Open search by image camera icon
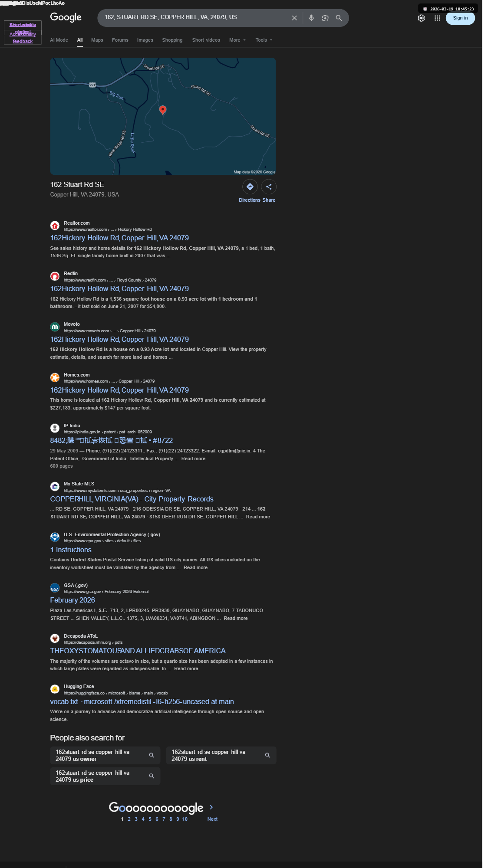The height and width of the screenshot is (868, 488). pyautogui.click(x=325, y=18)
